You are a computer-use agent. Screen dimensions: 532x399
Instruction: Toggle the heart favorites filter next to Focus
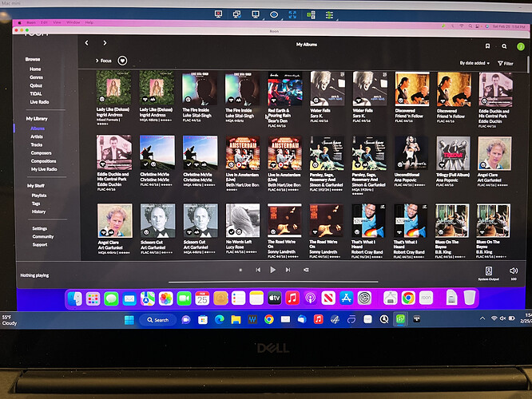point(122,61)
